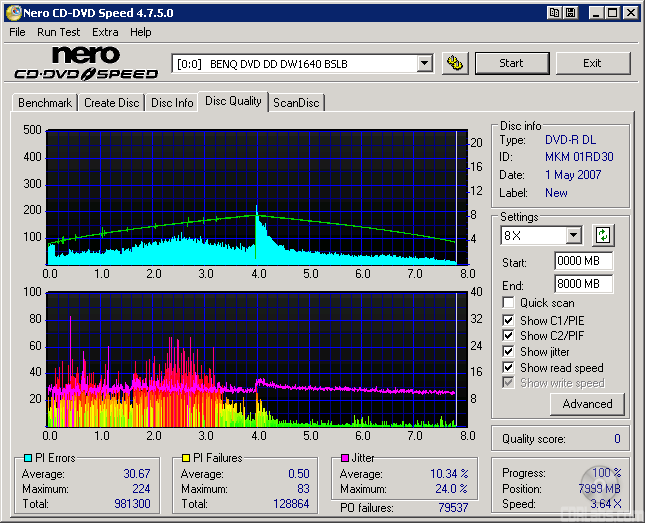Disable Show read speed checkbox
The image size is (645, 523).
click(509, 368)
